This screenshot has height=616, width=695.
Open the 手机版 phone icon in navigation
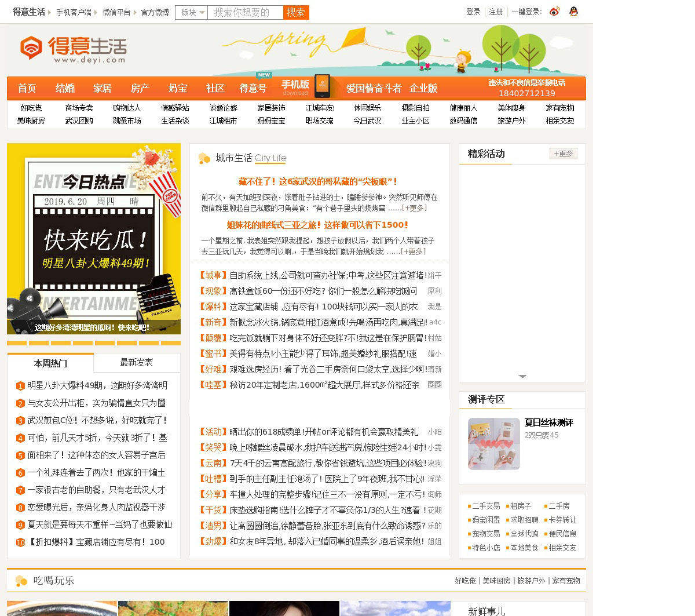click(322, 87)
